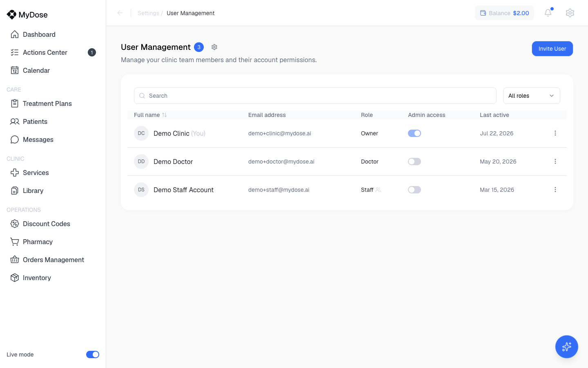Click the Actions Center count badge
The image size is (588, 368).
click(x=92, y=52)
